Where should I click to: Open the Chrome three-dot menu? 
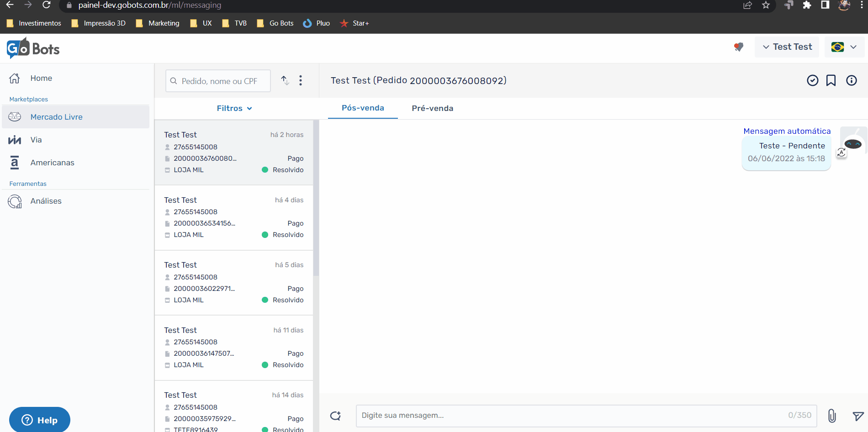point(862,5)
